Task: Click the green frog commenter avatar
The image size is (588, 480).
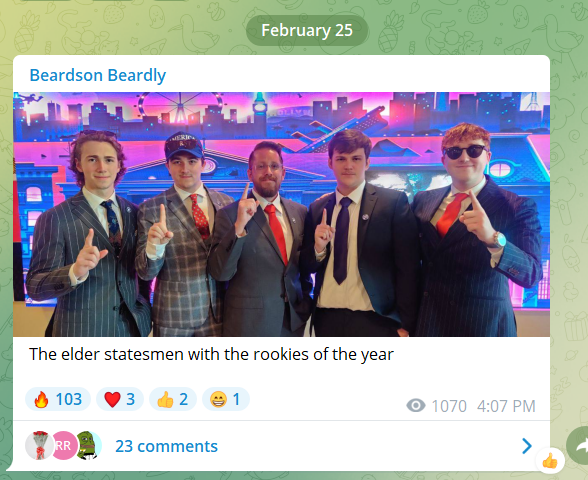Action: click(88, 446)
